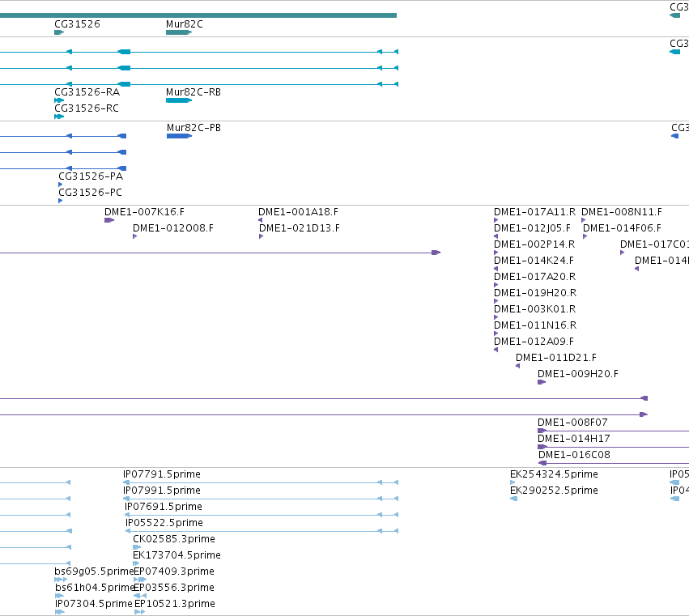Screen dimensions: 689x616
Task: Select the CG31526 teal gene glyph
Action: (x=59, y=32)
